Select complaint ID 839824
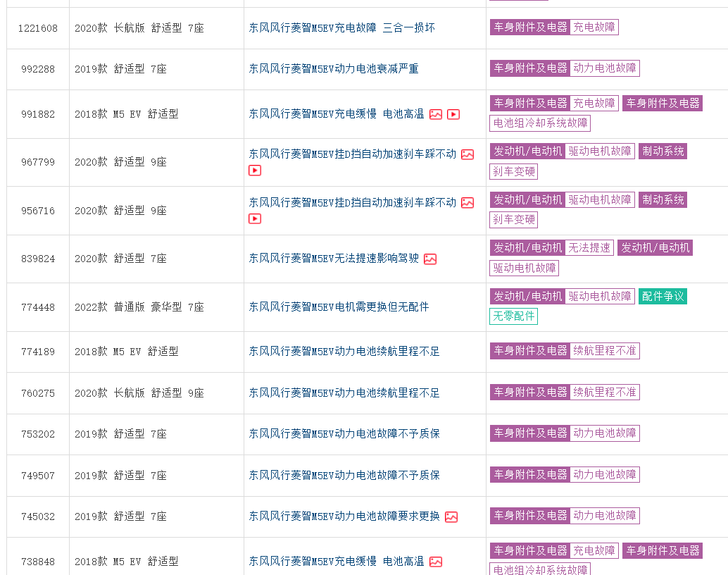The width and height of the screenshot is (728, 575). pos(37,259)
